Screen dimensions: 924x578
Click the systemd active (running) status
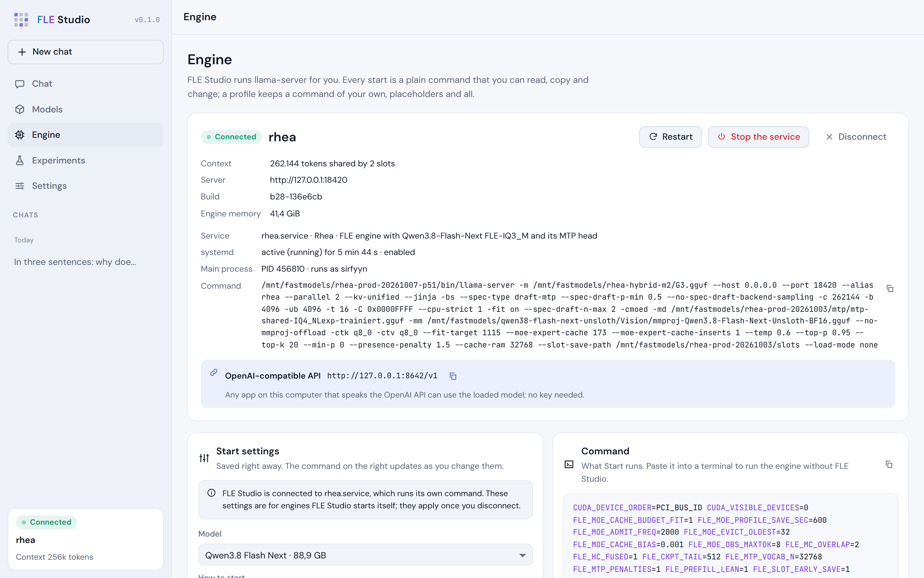pos(338,252)
